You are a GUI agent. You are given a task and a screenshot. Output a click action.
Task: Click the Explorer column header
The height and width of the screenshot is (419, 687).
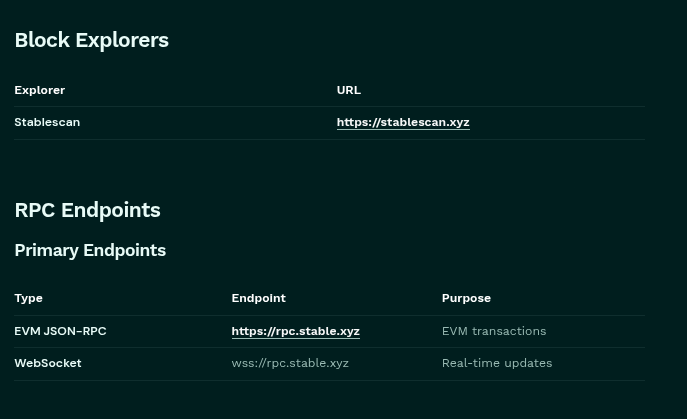[x=39, y=90]
